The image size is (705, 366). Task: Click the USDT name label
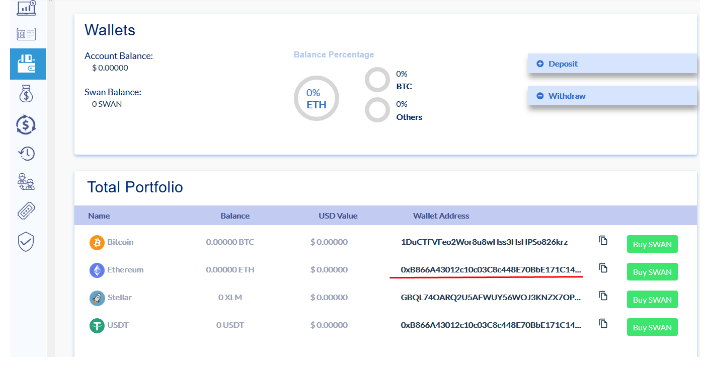[x=118, y=325]
